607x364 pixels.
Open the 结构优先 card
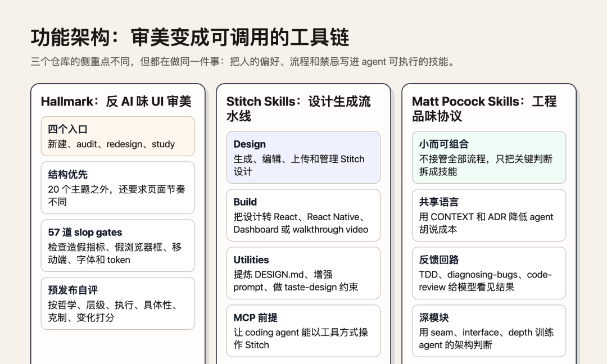click(117, 188)
